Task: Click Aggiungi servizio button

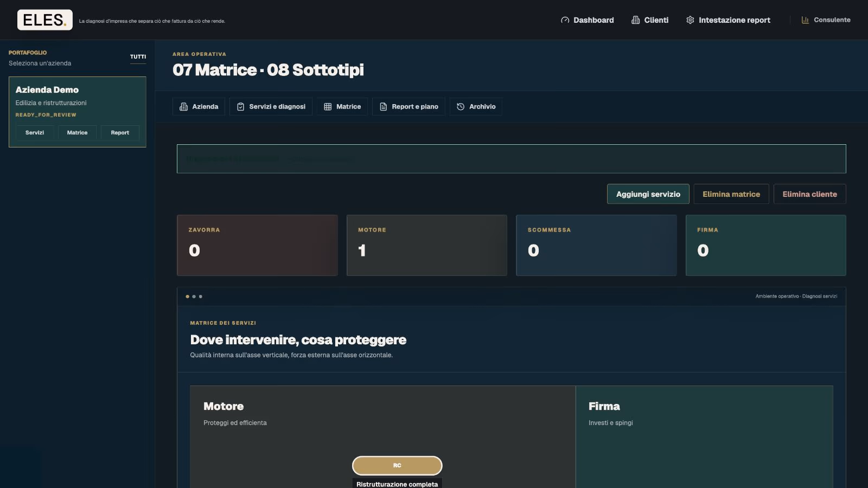Action: point(648,194)
